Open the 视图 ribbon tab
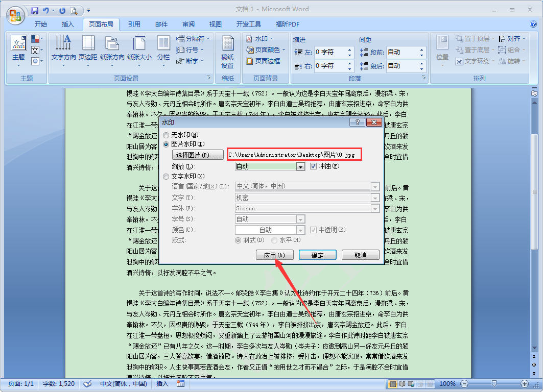This screenshot has height=392, width=543. click(215, 23)
